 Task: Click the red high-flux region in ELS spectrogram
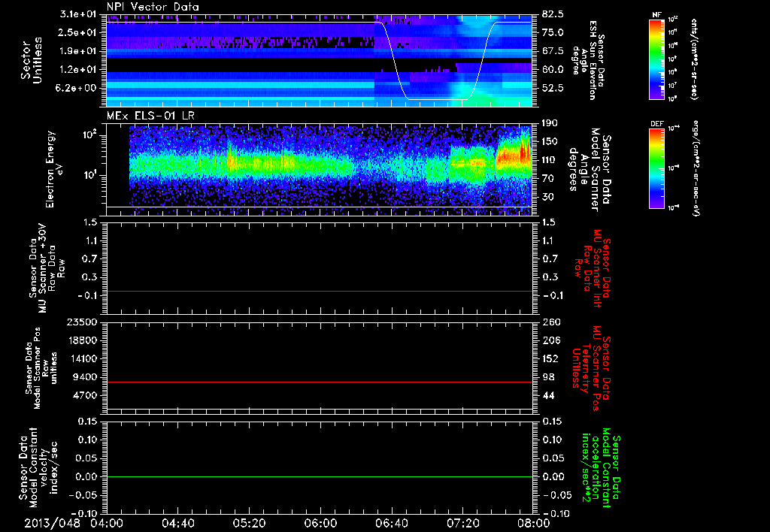click(x=514, y=156)
